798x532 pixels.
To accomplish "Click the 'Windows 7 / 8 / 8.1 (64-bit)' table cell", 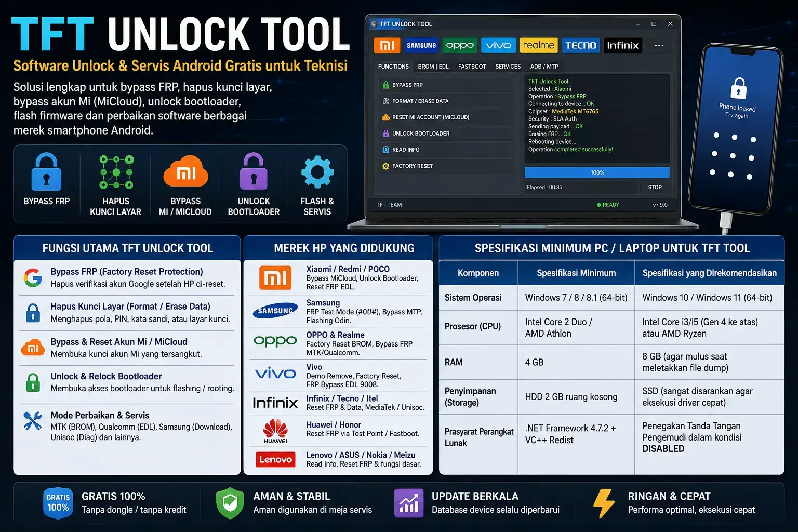I will tap(576, 298).
